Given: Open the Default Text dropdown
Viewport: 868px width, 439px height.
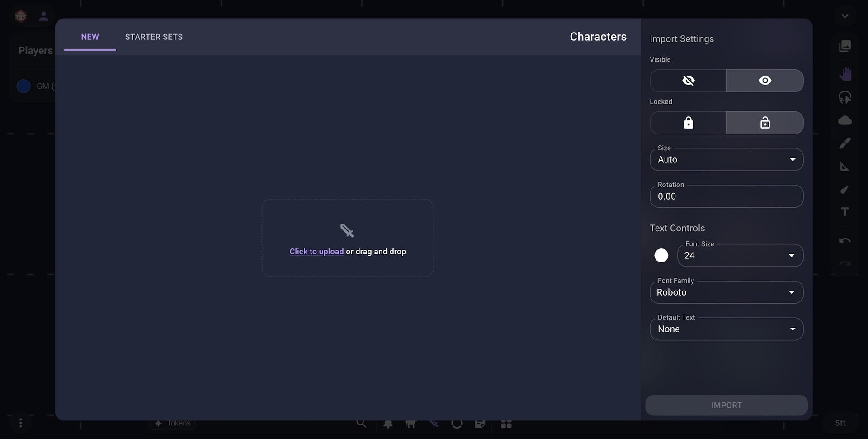Looking at the screenshot, I should (x=726, y=329).
